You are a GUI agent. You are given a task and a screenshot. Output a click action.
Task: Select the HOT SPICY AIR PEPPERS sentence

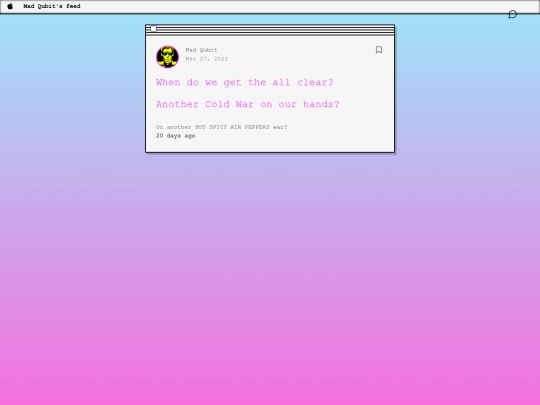tap(221, 127)
